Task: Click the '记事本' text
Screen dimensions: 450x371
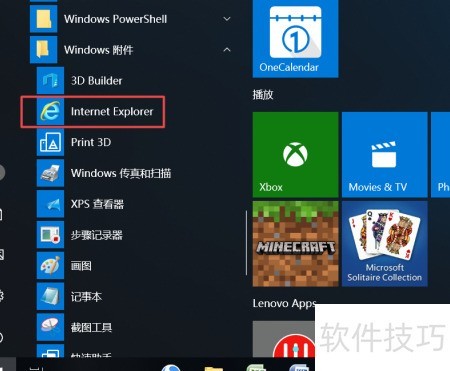Action: click(x=86, y=297)
